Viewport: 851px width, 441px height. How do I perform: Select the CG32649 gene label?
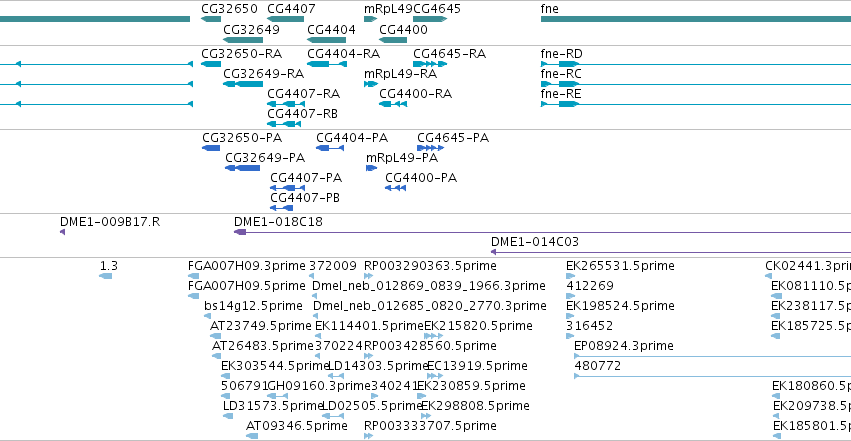(x=251, y=29)
